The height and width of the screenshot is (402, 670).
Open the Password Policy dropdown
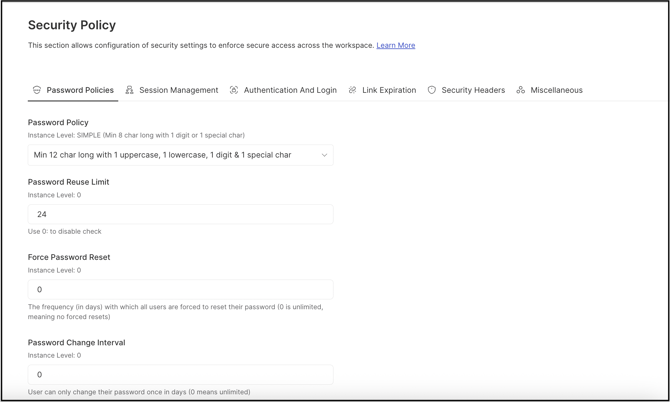tap(180, 155)
